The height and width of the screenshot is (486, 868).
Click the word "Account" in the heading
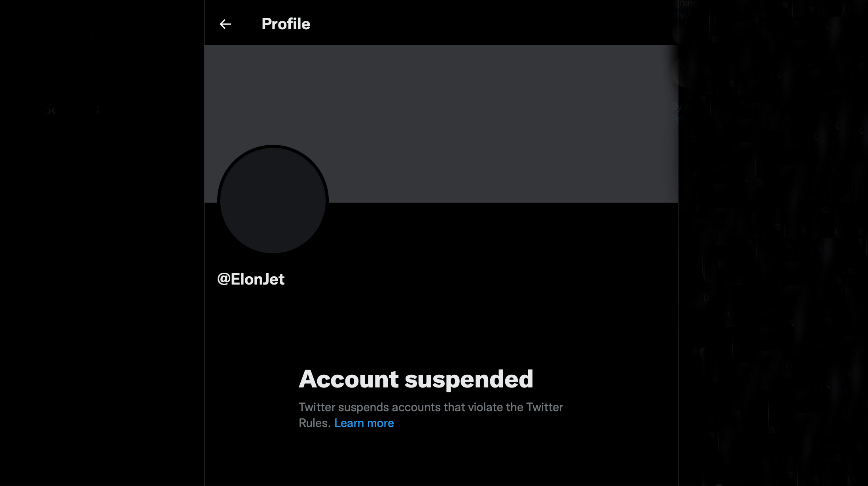tap(349, 379)
